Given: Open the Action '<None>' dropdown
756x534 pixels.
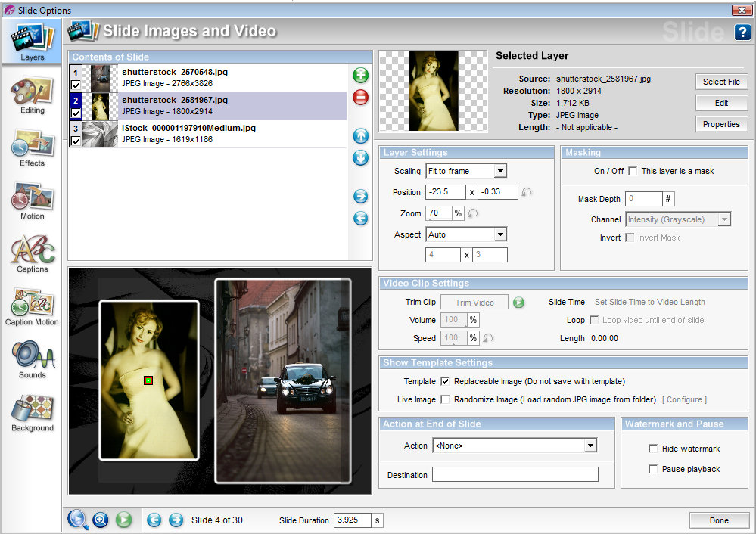Looking at the screenshot, I should [x=515, y=446].
